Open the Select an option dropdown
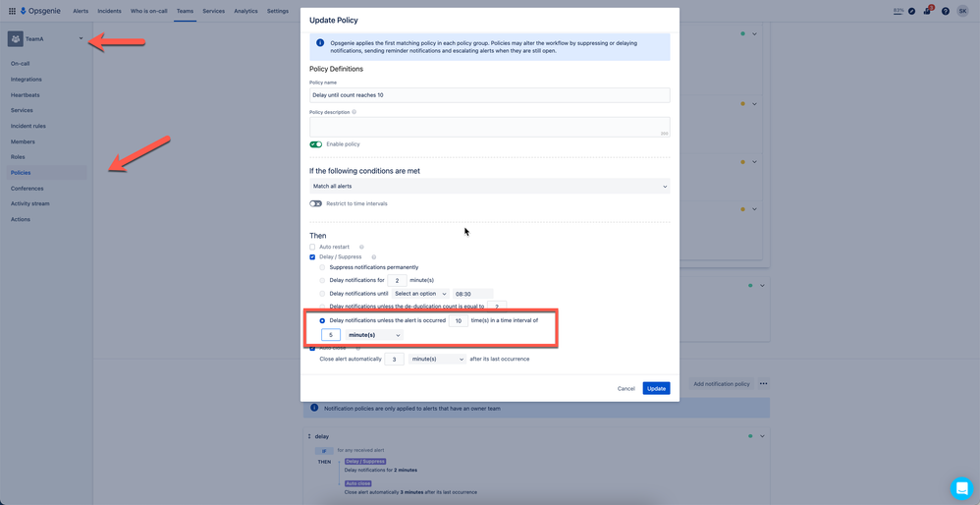Screen dimensions: 980x505 (x=420, y=293)
